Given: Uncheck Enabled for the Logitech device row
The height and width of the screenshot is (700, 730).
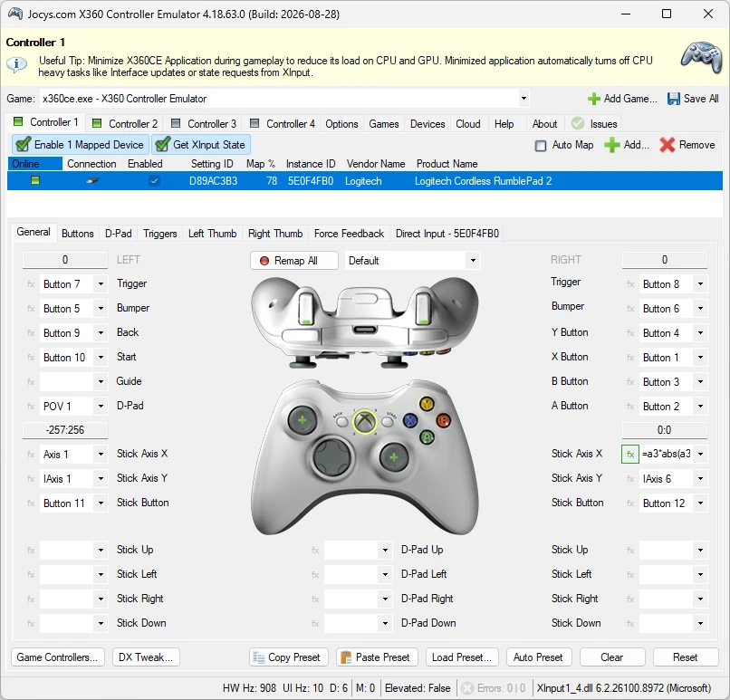Looking at the screenshot, I should [x=154, y=181].
